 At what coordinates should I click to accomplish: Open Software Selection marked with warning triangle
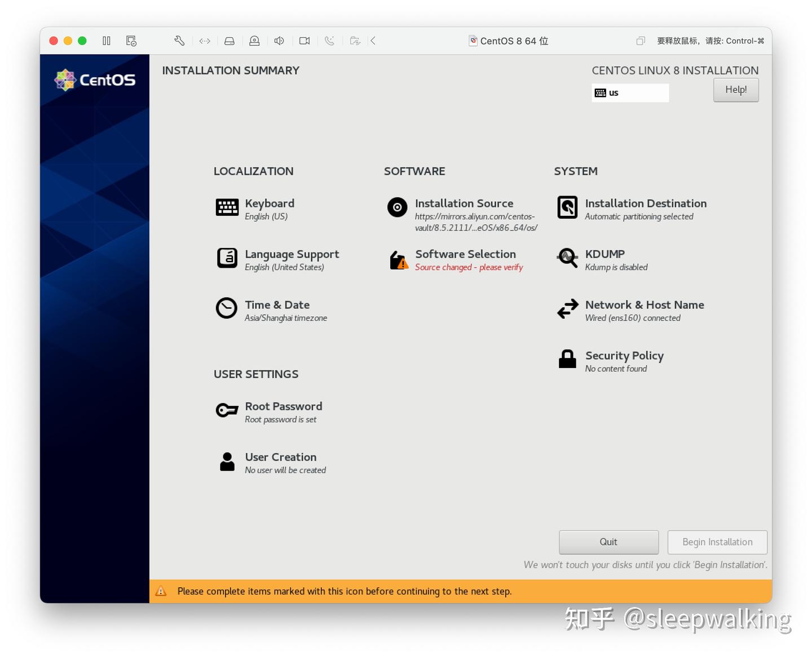click(x=397, y=260)
